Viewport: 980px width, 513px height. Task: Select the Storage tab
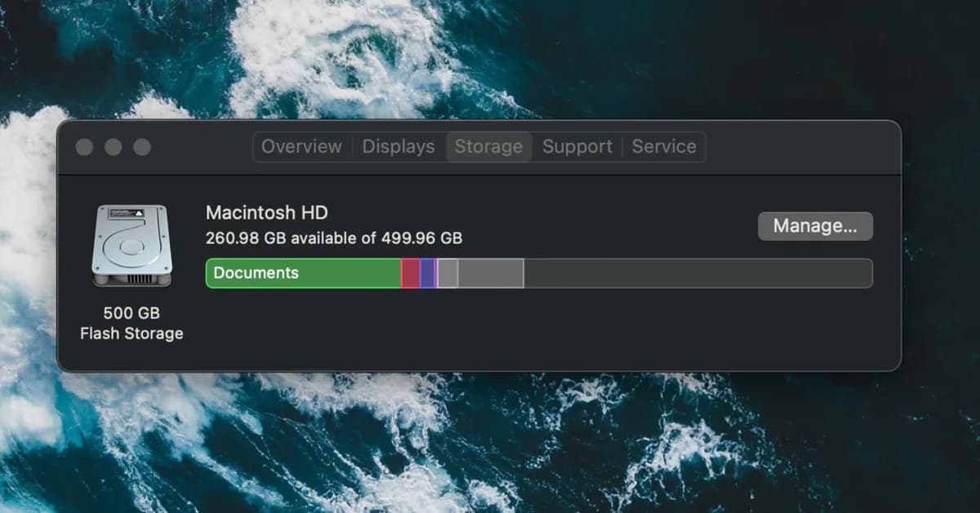(488, 147)
